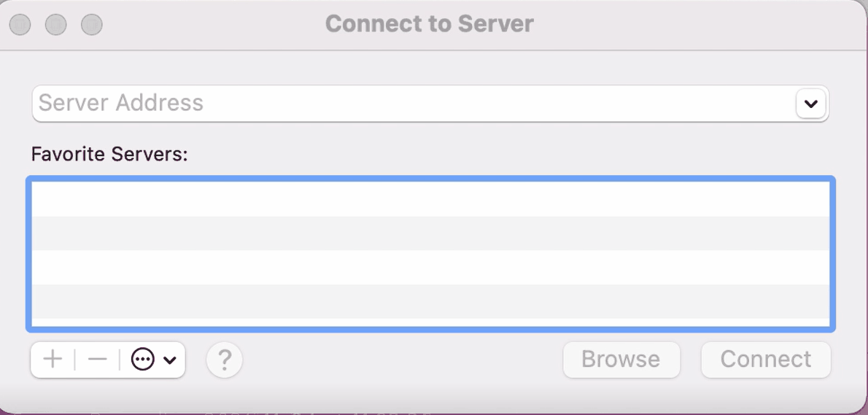Click the Browse button
The image size is (868, 415).
(621, 360)
